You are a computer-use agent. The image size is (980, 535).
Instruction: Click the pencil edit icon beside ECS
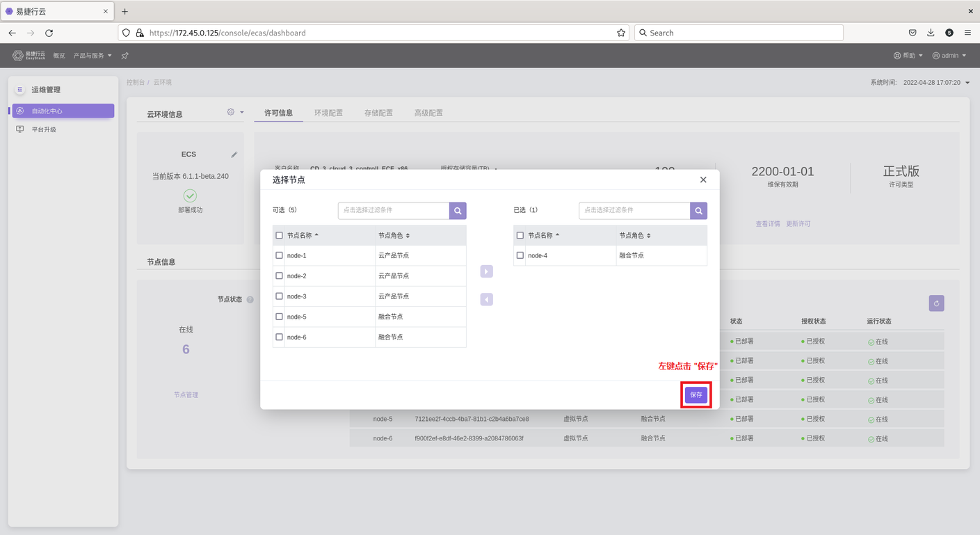click(x=234, y=154)
